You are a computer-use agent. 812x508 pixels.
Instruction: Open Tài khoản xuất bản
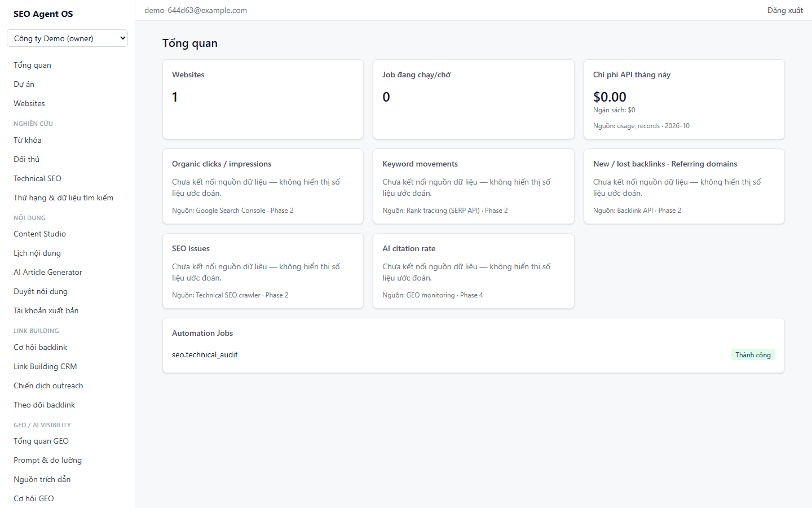click(46, 310)
